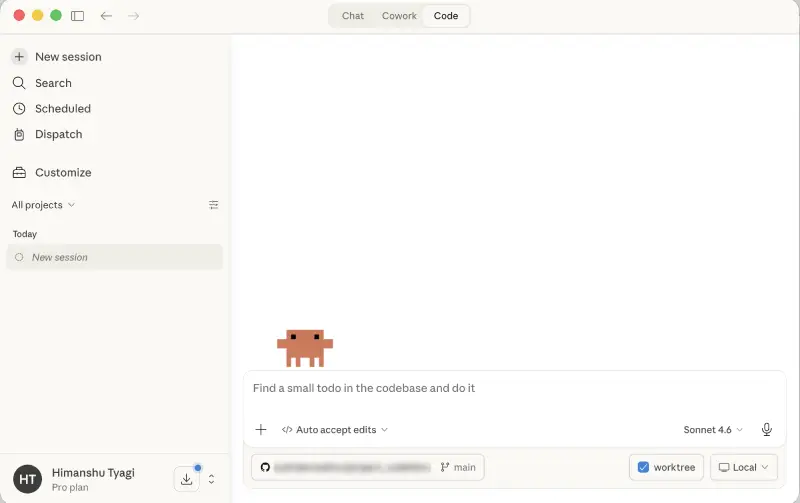Click the HT avatar circle

point(28,479)
